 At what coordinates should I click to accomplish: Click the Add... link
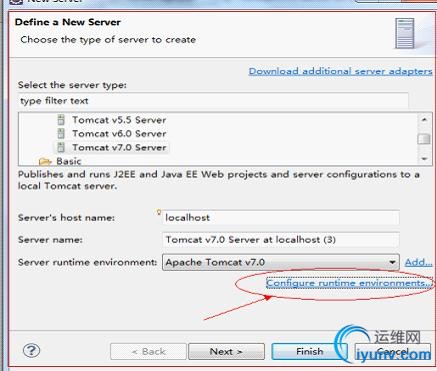click(x=418, y=262)
